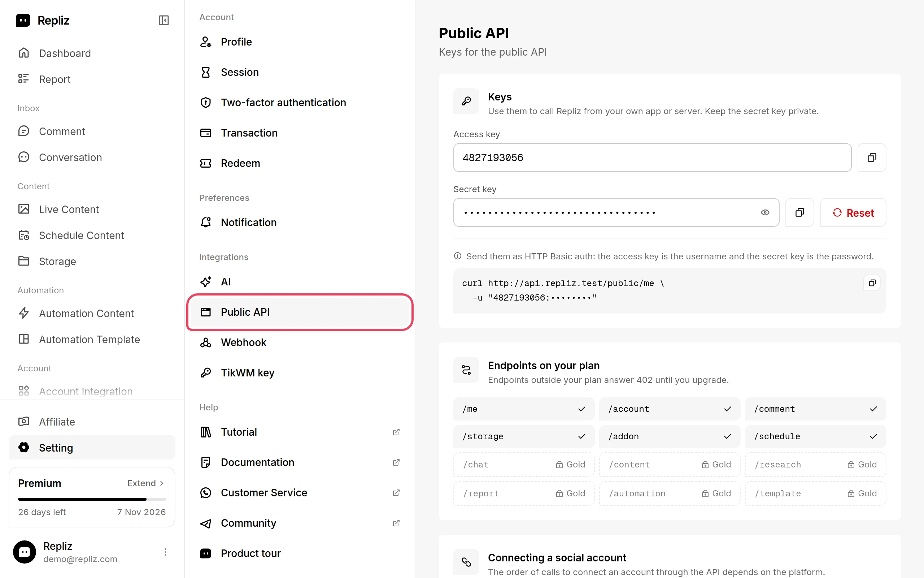Click the Premium plan progress bar
Screen dimensions: 924x578
pyautogui.click(x=92, y=499)
